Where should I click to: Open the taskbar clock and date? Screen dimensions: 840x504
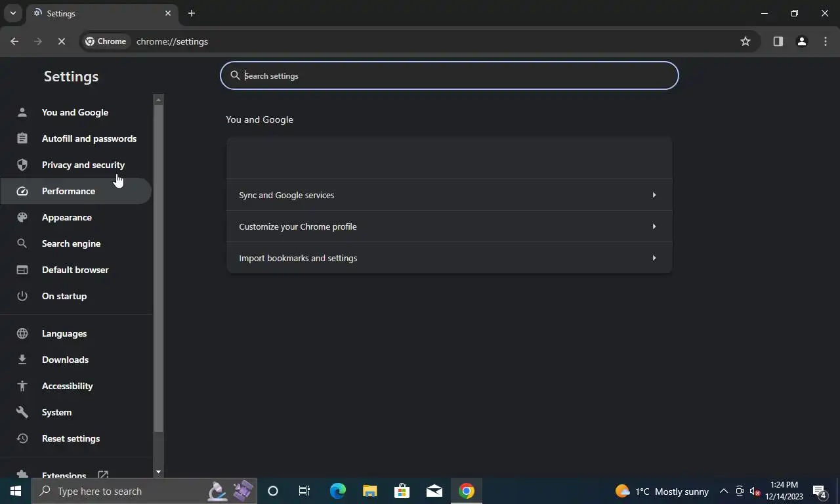click(x=784, y=491)
